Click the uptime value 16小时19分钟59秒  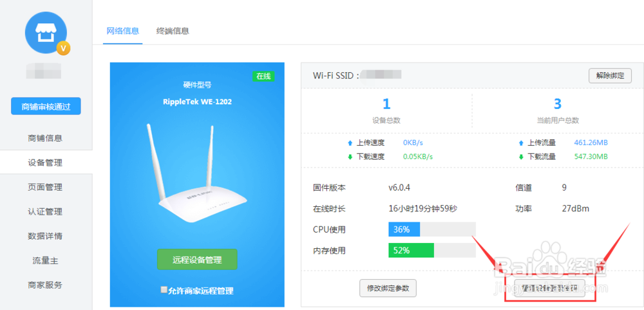(423, 208)
